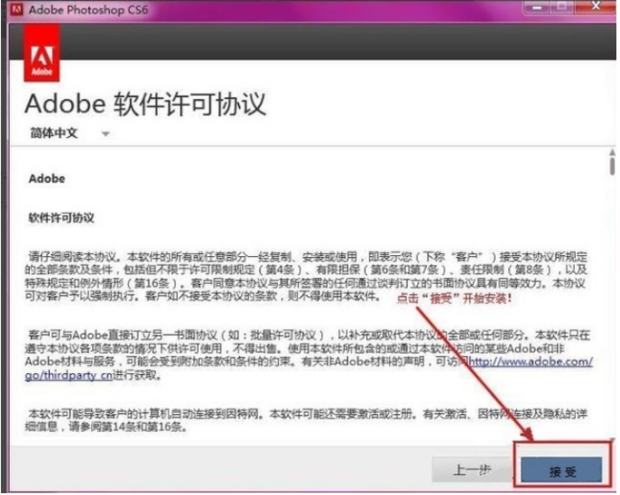This screenshot has height=495, width=620.
Task: Open the 简体中文 language dropdown
Action: pyautogui.click(x=70, y=133)
